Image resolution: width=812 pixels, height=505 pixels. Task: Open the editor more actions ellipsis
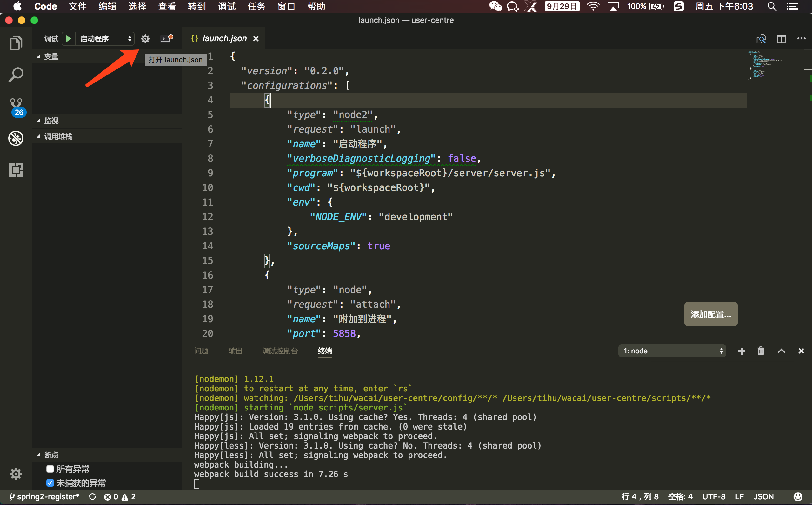[x=801, y=39]
